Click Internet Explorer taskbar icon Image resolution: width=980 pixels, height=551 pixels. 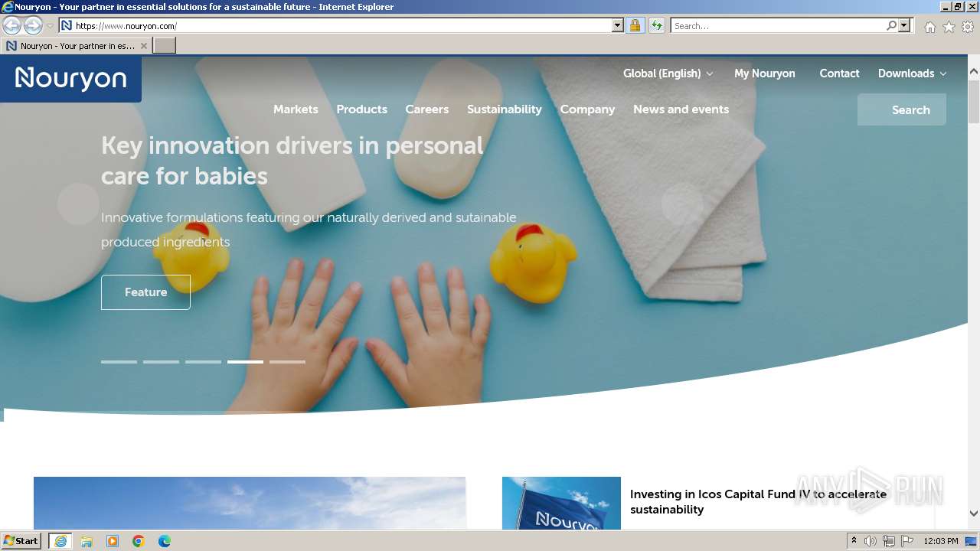60,541
